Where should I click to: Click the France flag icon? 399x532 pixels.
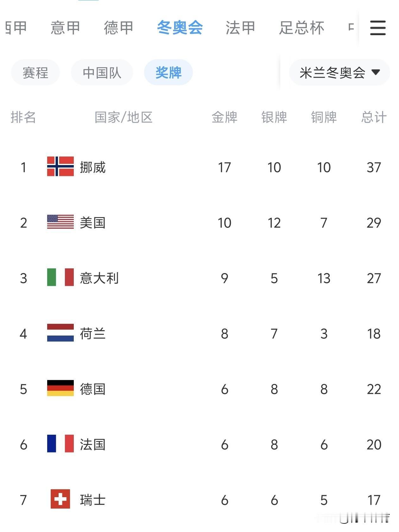[x=60, y=444]
